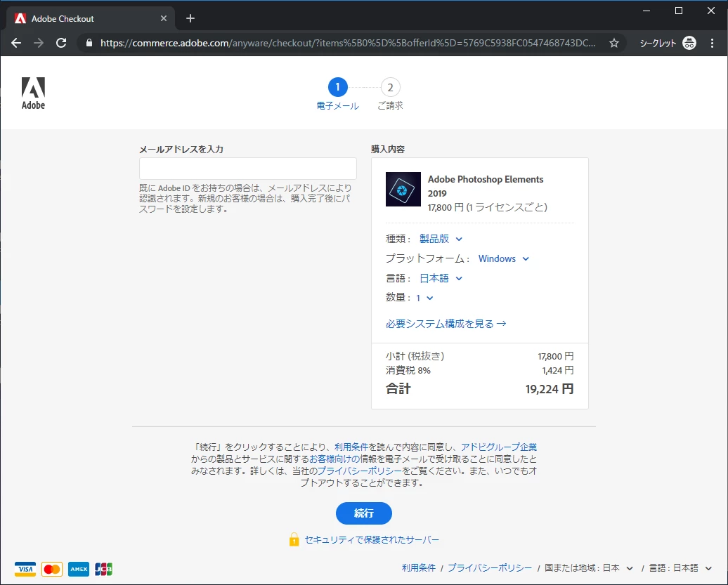
Task: Click the yellow security lock icon
Action: 294,539
